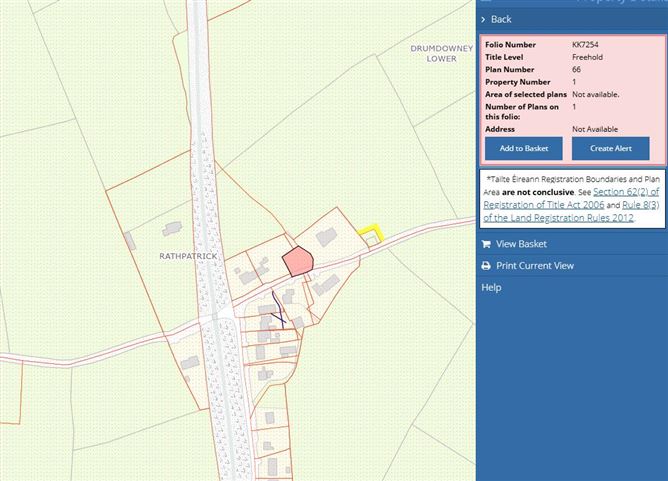668x481 pixels.
Task: Click the shopping cart icon beside View Basket
Action: (486, 244)
